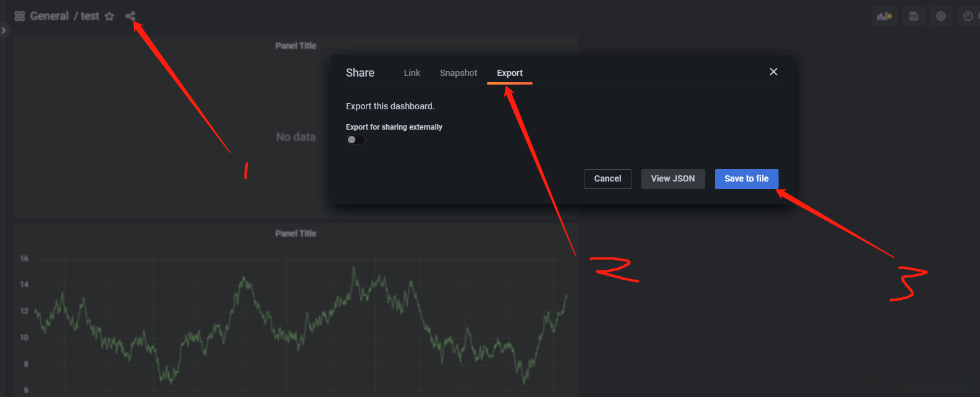Image resolution: width=980 pixels, height=397 pixels.
Task: Click Save to file button
Action: [746, 178]
